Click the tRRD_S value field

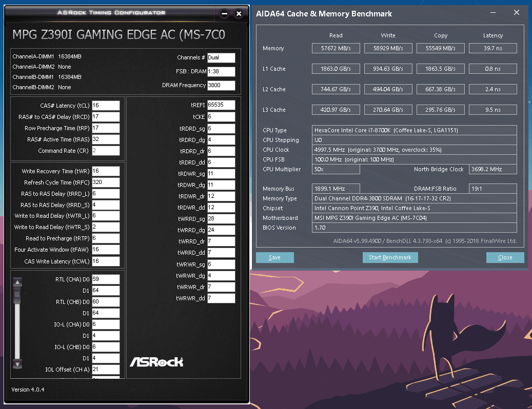point(106,205)
